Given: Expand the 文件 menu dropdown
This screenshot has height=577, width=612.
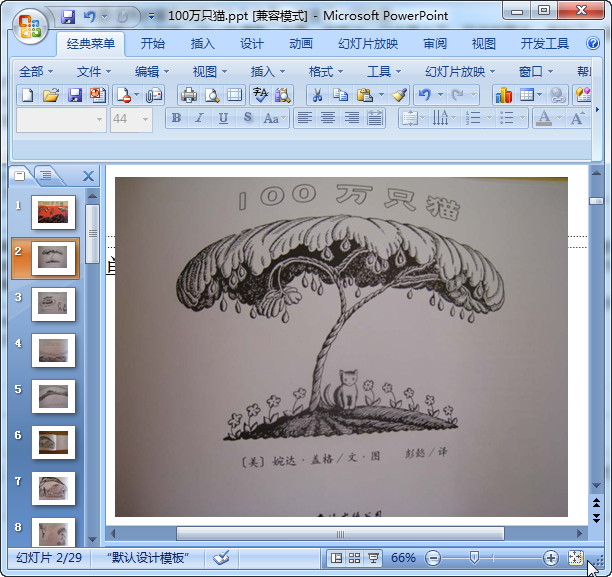Looking at the screenshot, I should pyautogui.click(x=94, y=71).
